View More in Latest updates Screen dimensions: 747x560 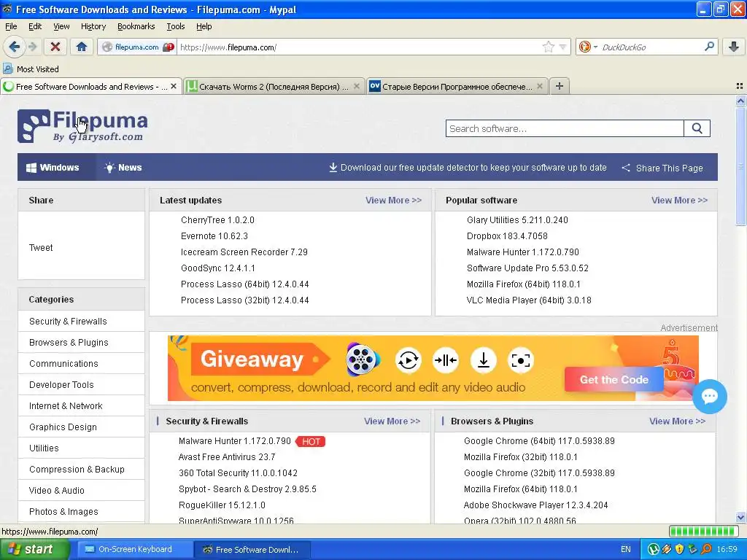(x=393, y=201)
